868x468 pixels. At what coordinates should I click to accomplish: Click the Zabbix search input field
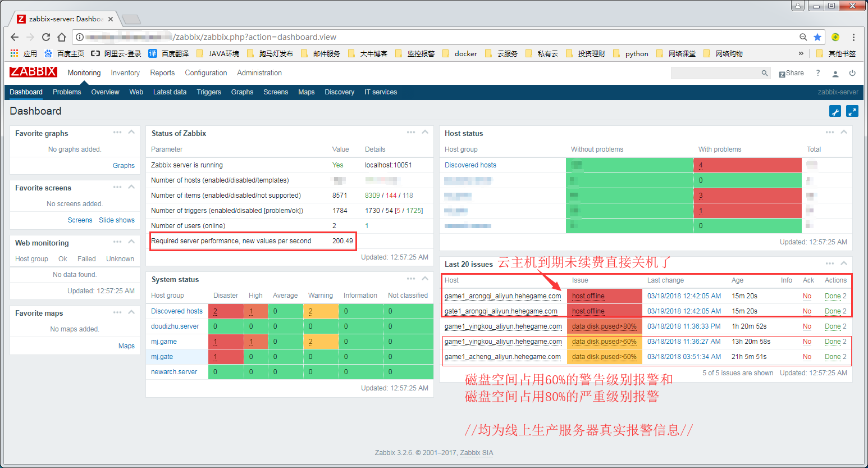(x=716, y=73)
